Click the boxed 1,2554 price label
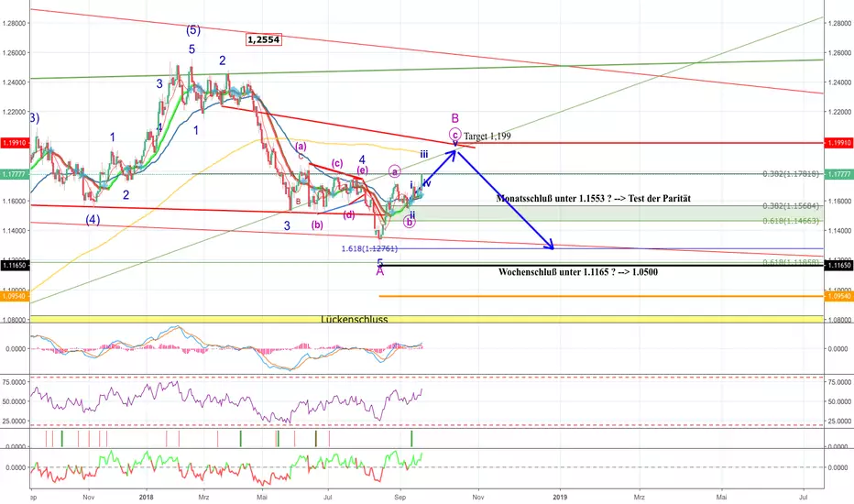Image resolution: width=854 pixels, height=504 pixels. click(264, 39)
